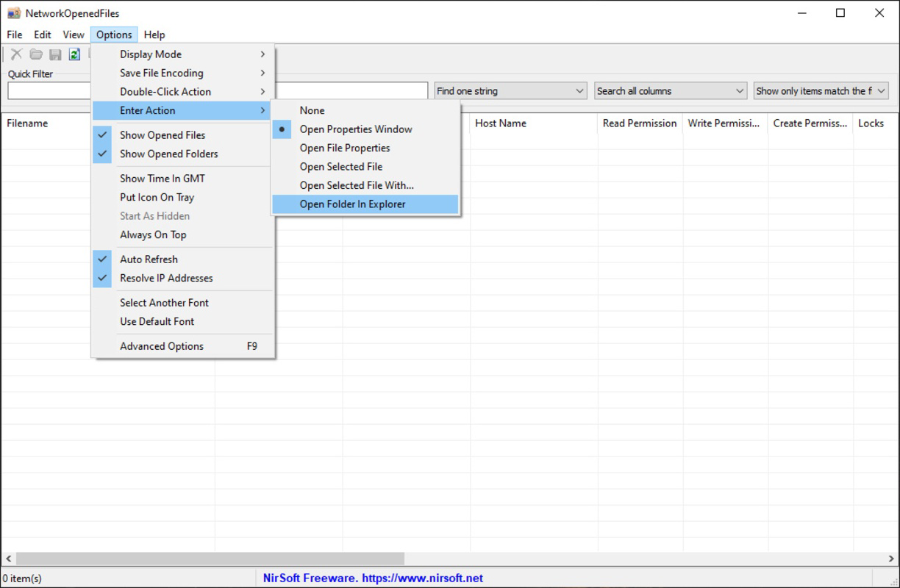Select None as Enter action
The height and width of the screenshot is (588, 900).
point(365,110)
